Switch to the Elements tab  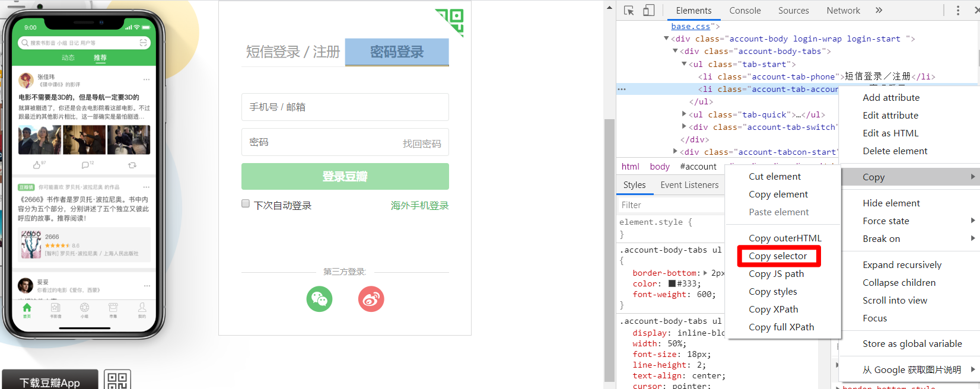tap(693, 11)
